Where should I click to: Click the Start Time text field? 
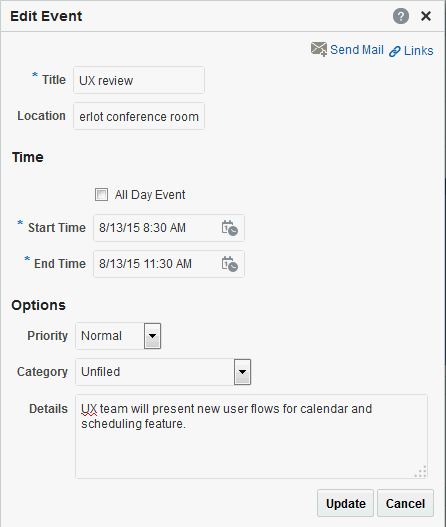tap(156, 228)
